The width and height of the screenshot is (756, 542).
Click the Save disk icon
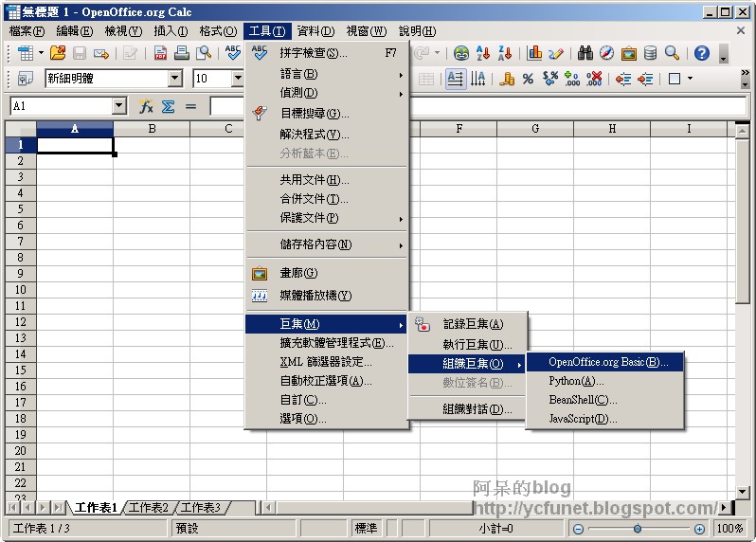tap(80, 53)
